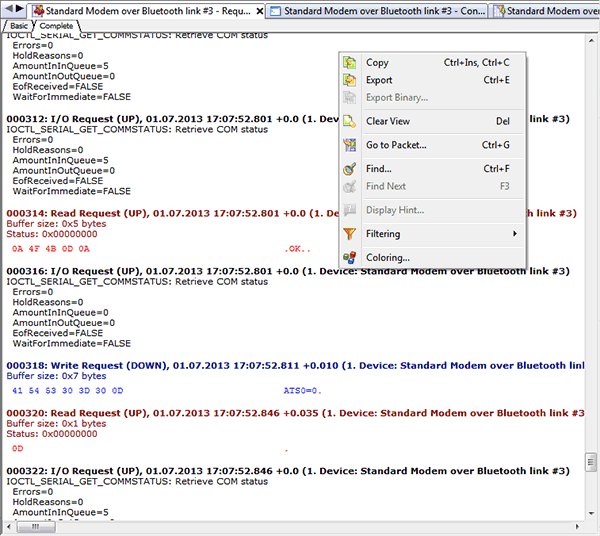The height and width of the screenshot is (536, 600).
Task: Open Go to Packet... dialog
Action: click(432, 145)
